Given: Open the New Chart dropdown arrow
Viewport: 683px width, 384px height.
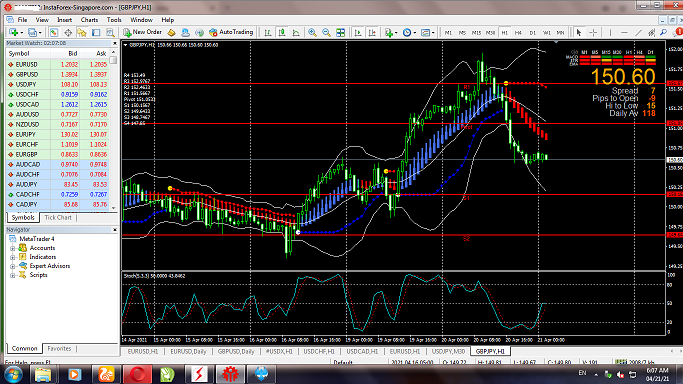Looking at the screenshot, I should click(x=21, y=33).
